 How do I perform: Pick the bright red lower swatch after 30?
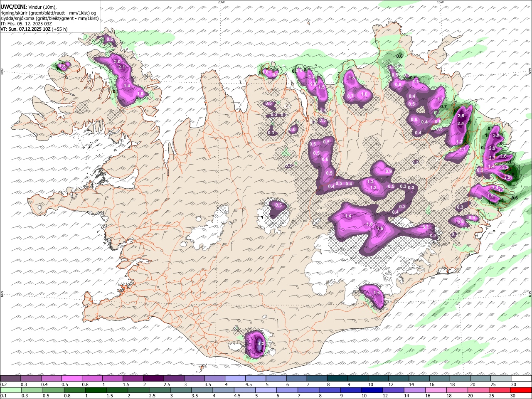[x=521, y=390]
